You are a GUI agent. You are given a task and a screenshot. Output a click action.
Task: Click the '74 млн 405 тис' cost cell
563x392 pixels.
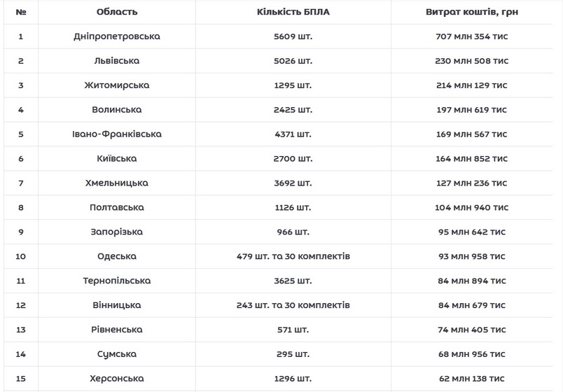pos(471,330)
